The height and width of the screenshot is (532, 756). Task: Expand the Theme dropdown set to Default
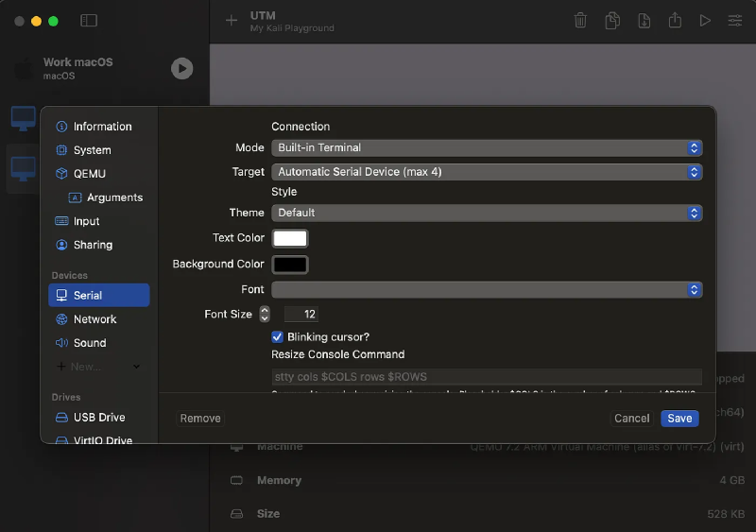click(487, 213)
